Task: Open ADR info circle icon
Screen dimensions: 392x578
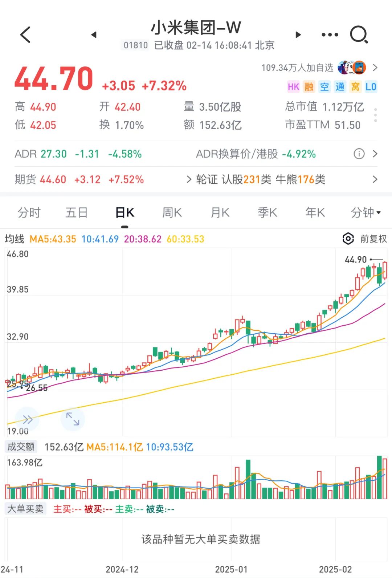Action: pyautogui.click(x=359, y=154)
